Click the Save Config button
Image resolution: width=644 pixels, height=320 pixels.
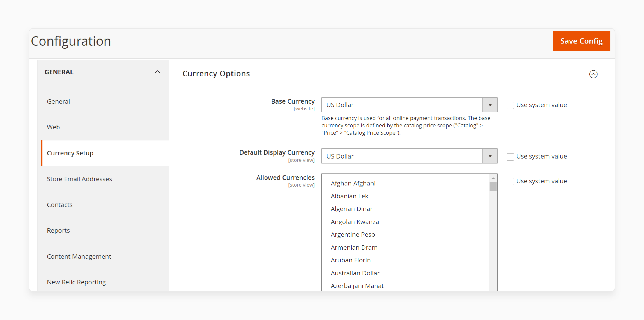click(x=581, y=41)
